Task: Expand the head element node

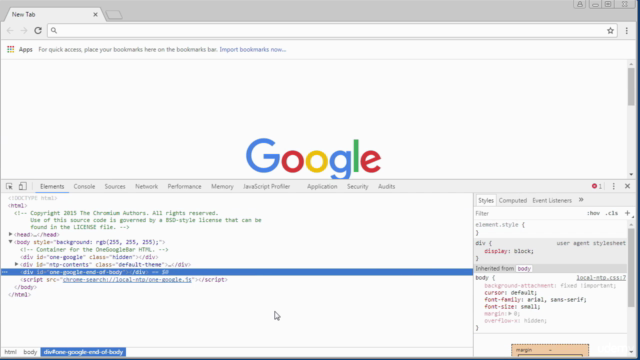Action: [11, 234]
